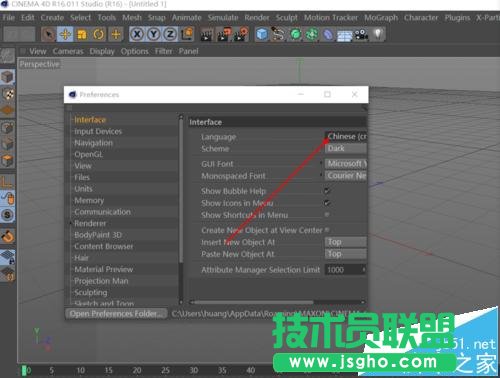The width and height of the screenshot is (500, 378).
Task: Toggle the X axis lock
Action: click(137, 34)
